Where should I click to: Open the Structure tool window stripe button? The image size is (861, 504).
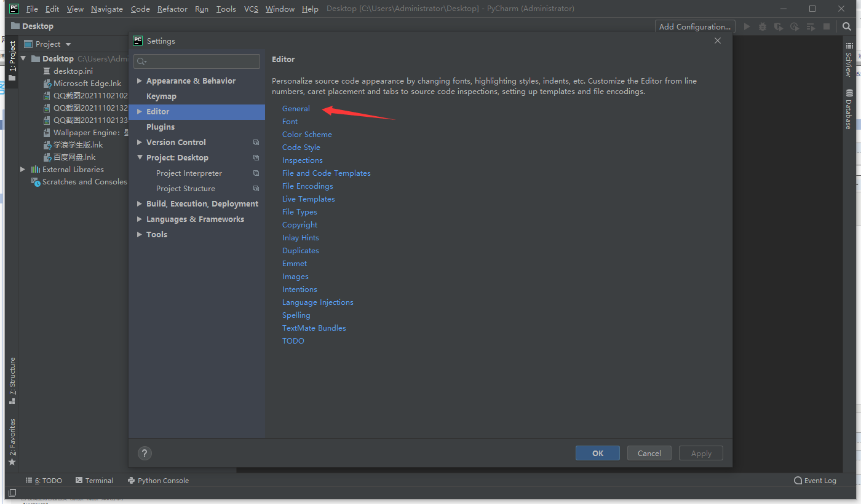[12, 380]
